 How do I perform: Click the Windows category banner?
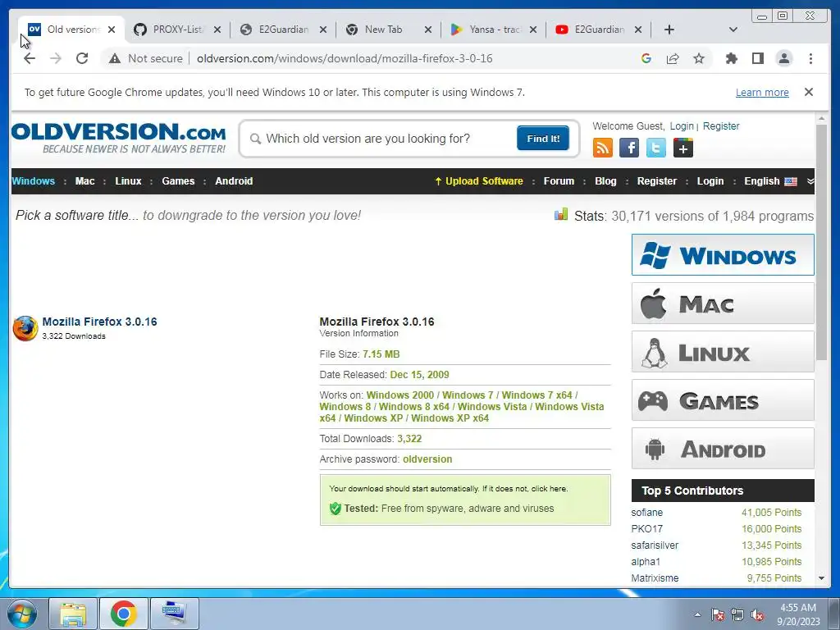[723, 254]
